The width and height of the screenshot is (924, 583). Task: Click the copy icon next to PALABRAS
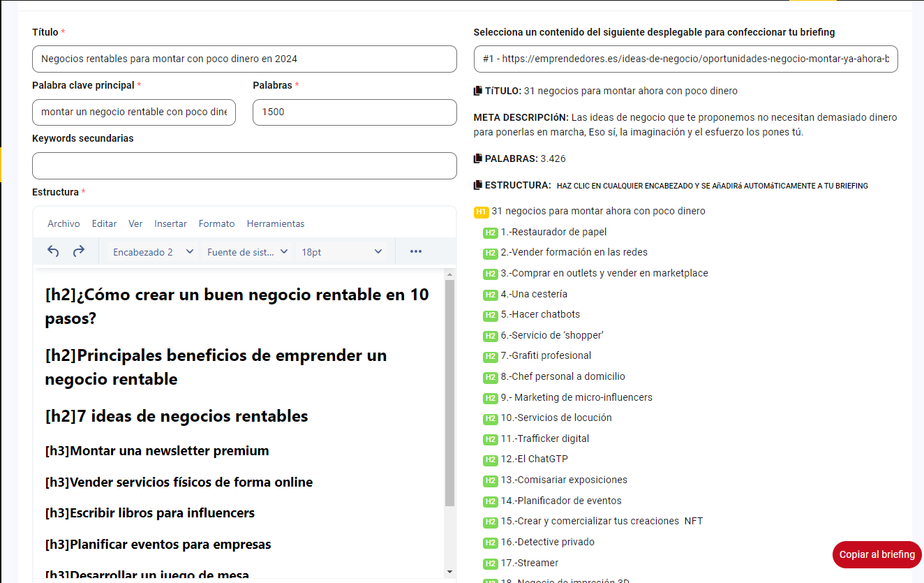pos(477,158)
